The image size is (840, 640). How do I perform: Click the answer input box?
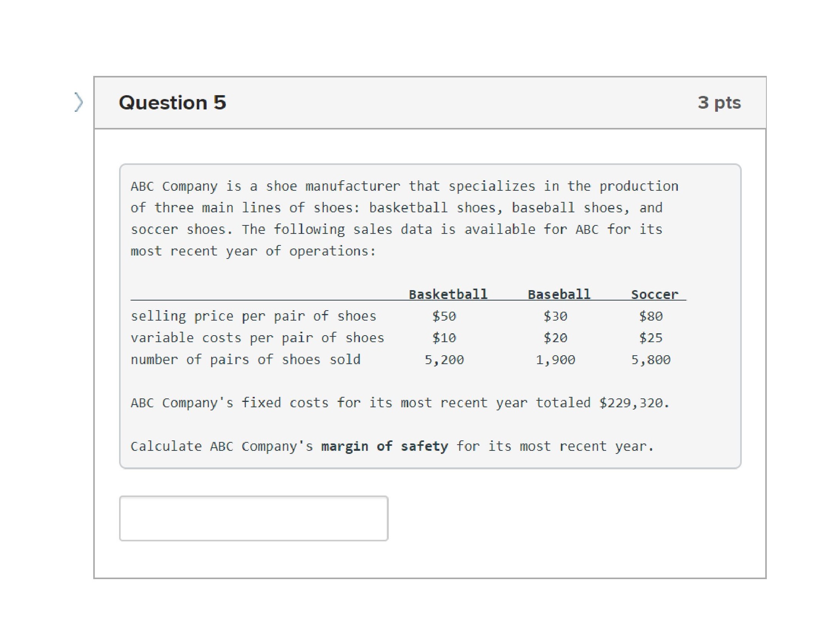[254, 518]
